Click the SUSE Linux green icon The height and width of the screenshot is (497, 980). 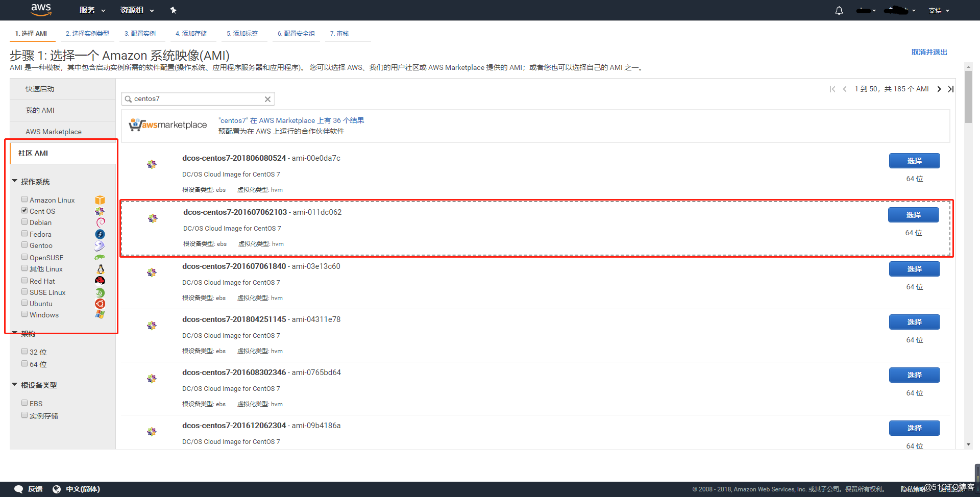[100, 292]
